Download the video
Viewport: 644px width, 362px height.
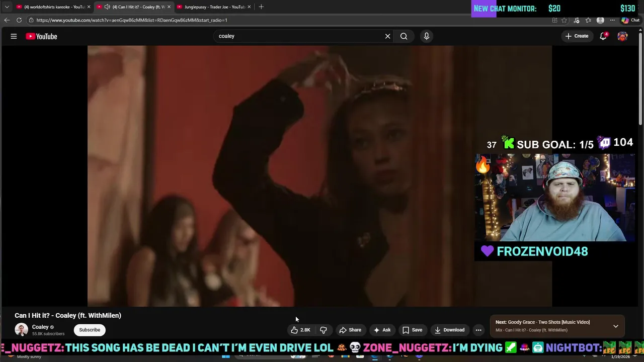click(449, 330)
